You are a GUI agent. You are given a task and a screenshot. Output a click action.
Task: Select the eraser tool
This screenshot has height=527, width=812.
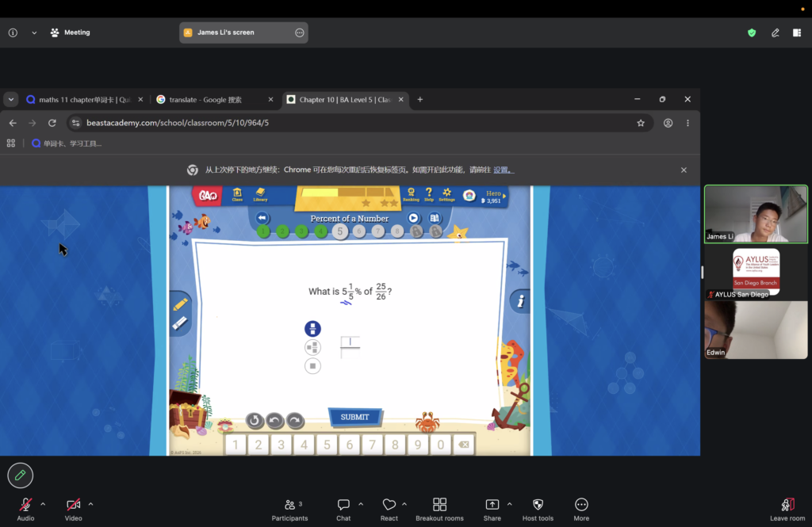coord(180,323)
